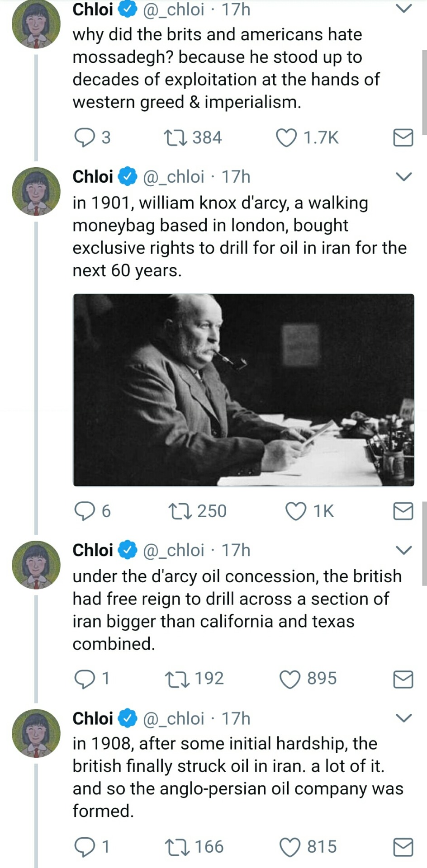Open the dropdown chevron on the Mossadegh tweet
427x868 pixels.
[403, 9]
